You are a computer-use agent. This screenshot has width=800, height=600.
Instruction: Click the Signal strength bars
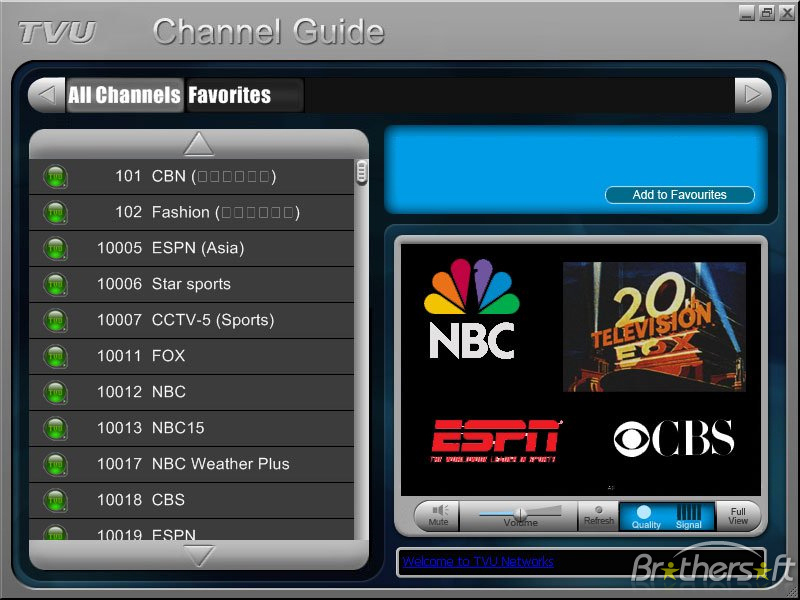689,516
